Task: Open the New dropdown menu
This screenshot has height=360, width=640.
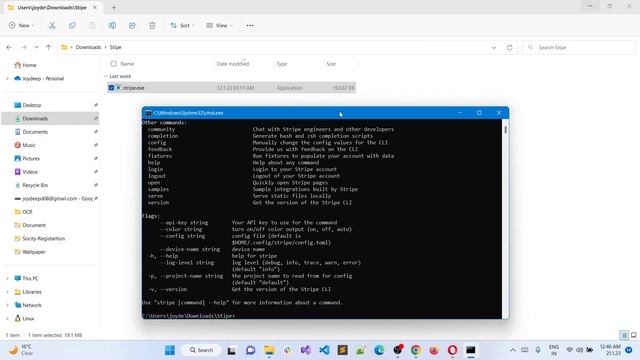Action: (21, 25)
